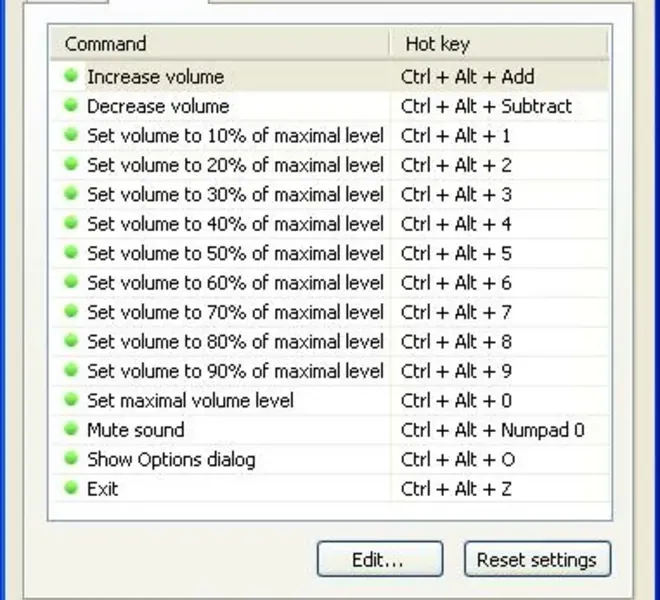Open the Edit... hot key dialog

click(379, 560)
